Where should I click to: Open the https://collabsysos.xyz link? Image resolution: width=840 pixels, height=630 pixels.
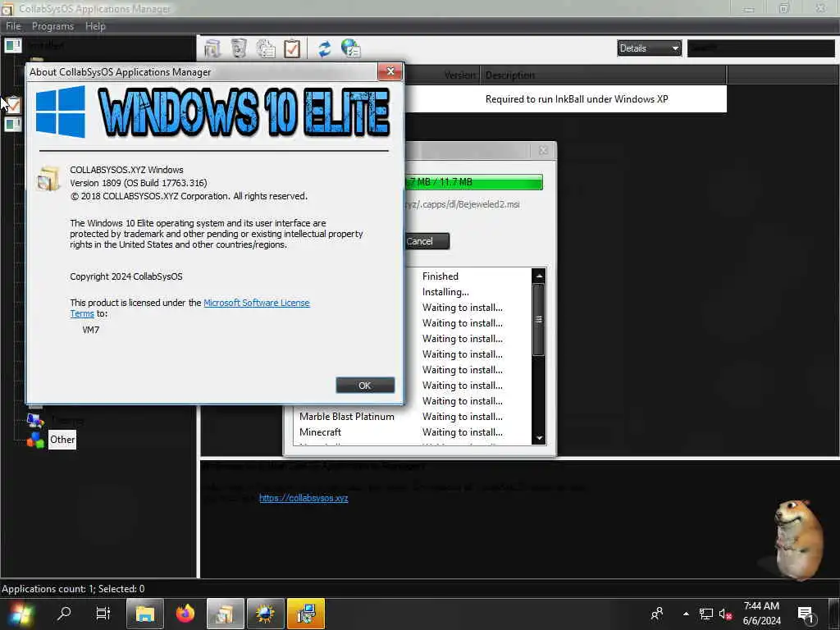coord(304,498)
